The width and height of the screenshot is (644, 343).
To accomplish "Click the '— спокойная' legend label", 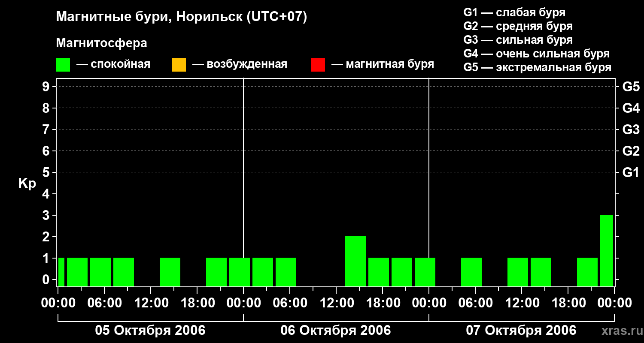I will [x=113, y=65].
